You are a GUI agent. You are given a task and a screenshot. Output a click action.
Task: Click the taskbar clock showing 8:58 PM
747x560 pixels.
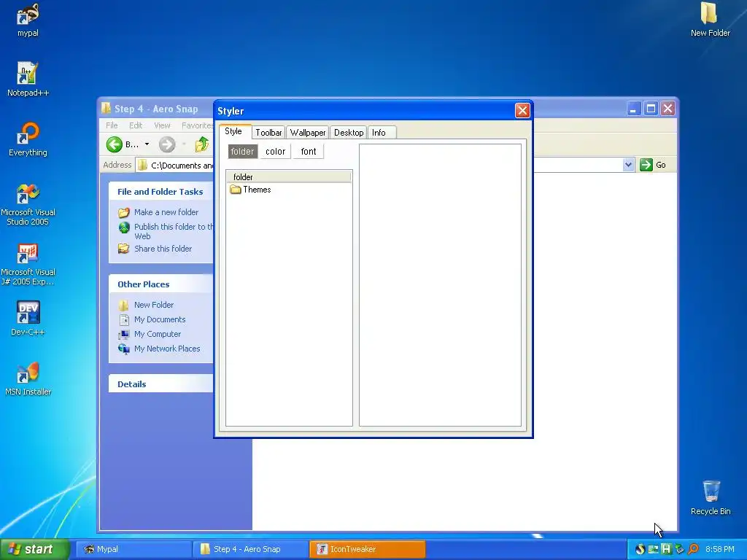[x=720, y=549]
